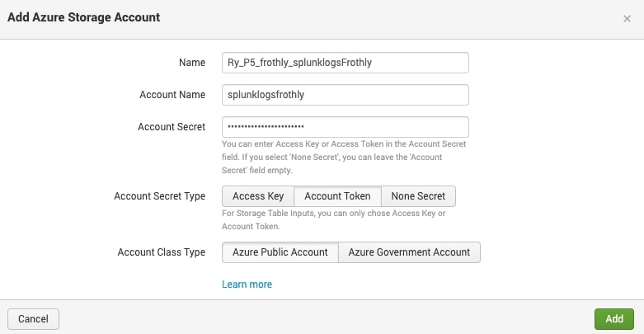The image size is (644, 334).
Task: Click the masked Account Secret field
Action: [346, 127]
